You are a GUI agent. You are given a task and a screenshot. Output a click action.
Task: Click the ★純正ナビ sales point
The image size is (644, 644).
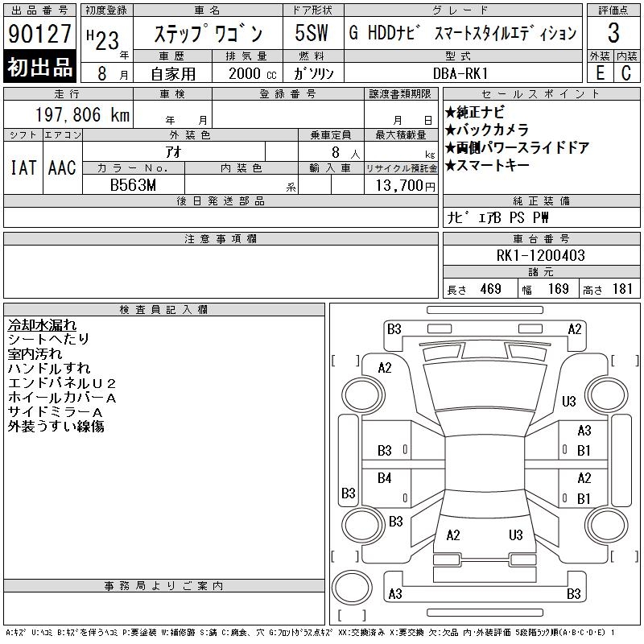pos(474,113)
